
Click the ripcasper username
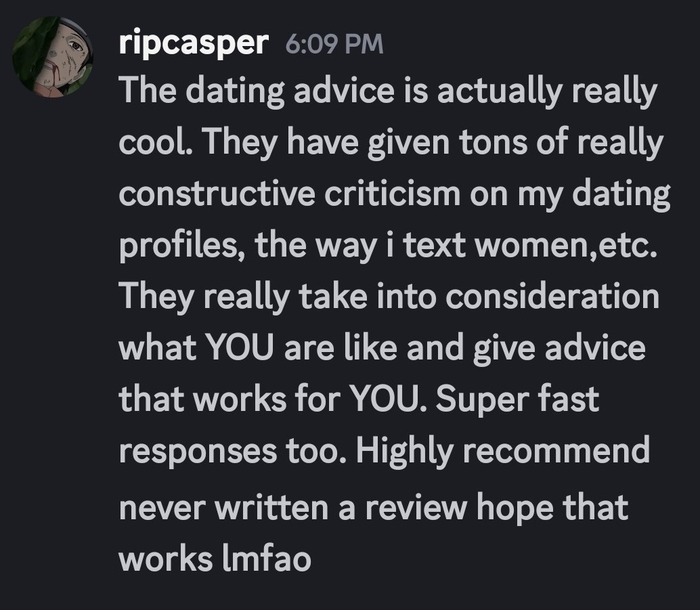point(194,44)
